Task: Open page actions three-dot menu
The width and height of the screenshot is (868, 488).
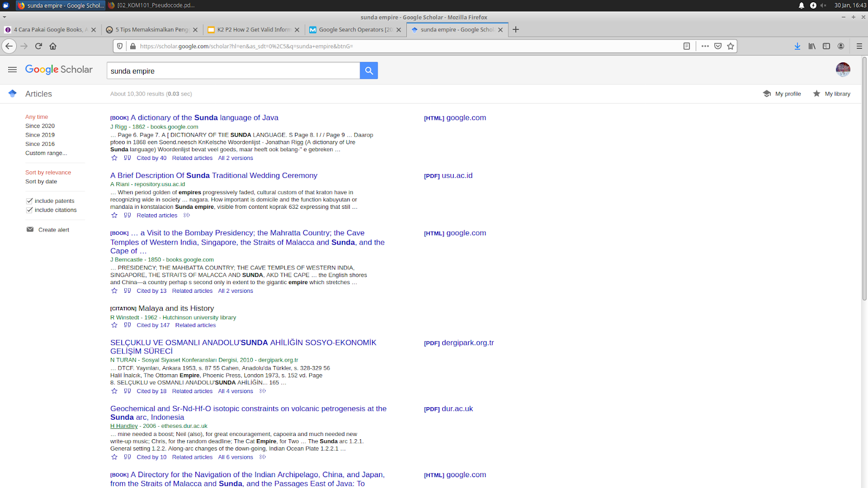Action: click(705, 46)
